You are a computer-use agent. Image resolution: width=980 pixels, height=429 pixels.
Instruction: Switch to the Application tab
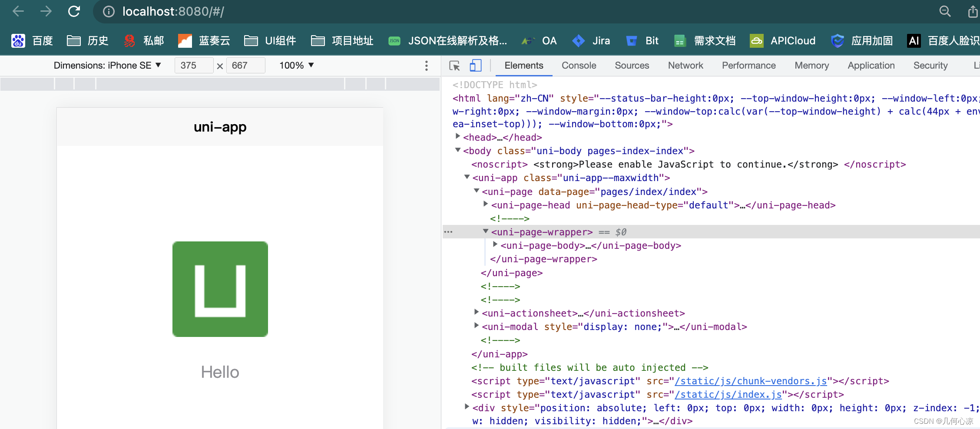click(x=871, y=66)
